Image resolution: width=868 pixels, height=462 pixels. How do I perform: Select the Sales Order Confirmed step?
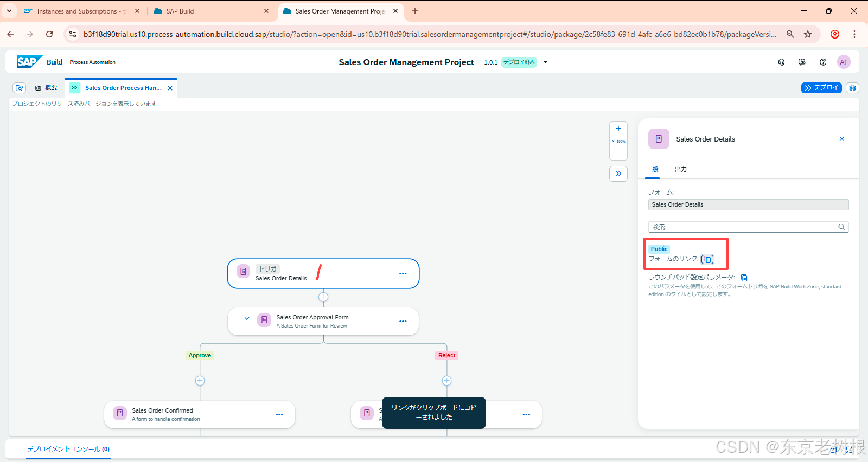(x=200, y=415)
